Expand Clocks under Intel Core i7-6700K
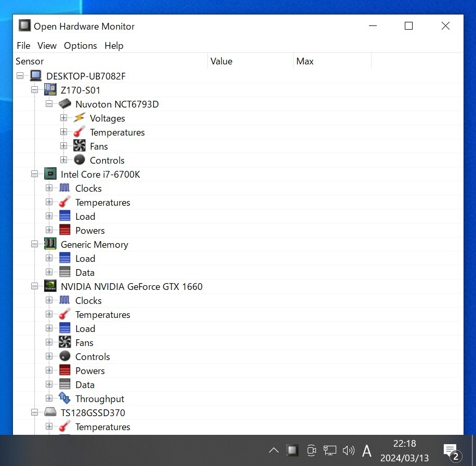The image size is (476, 466). 49,188
